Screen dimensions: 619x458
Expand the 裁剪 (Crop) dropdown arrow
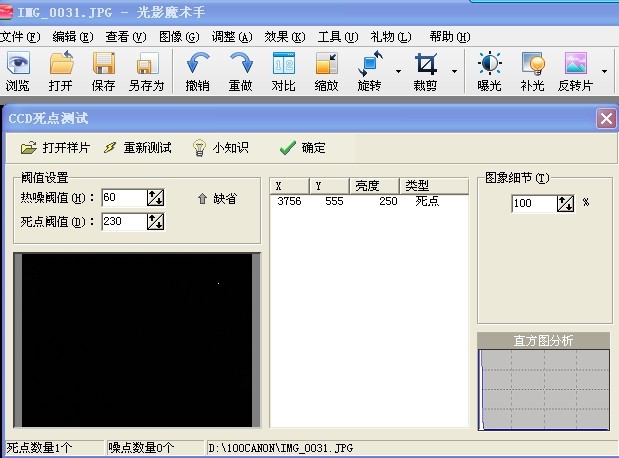click(454, 72)
